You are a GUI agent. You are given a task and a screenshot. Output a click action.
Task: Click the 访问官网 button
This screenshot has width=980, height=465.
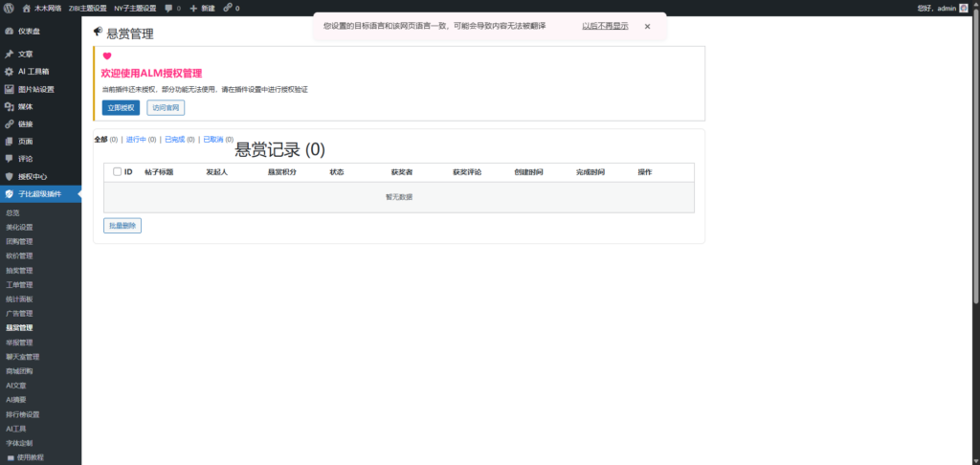click(166, 107)
